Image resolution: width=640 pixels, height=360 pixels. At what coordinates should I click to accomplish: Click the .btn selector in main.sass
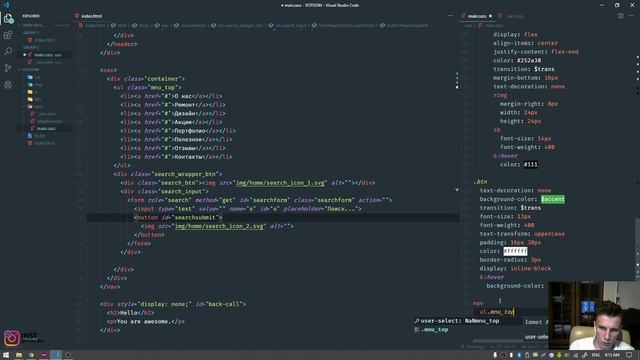[480, 182]
